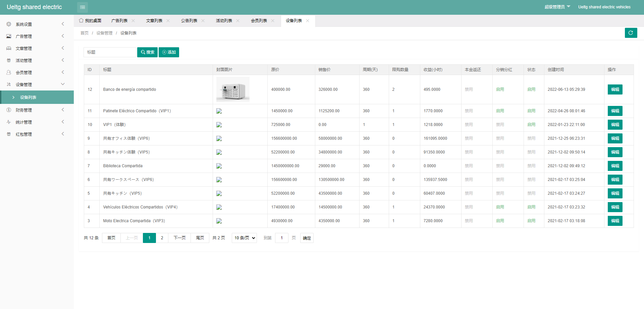The height and width of the screenshot is (309, 644).
Task: Close the 广告列表 tab
Action: [133, 21]
